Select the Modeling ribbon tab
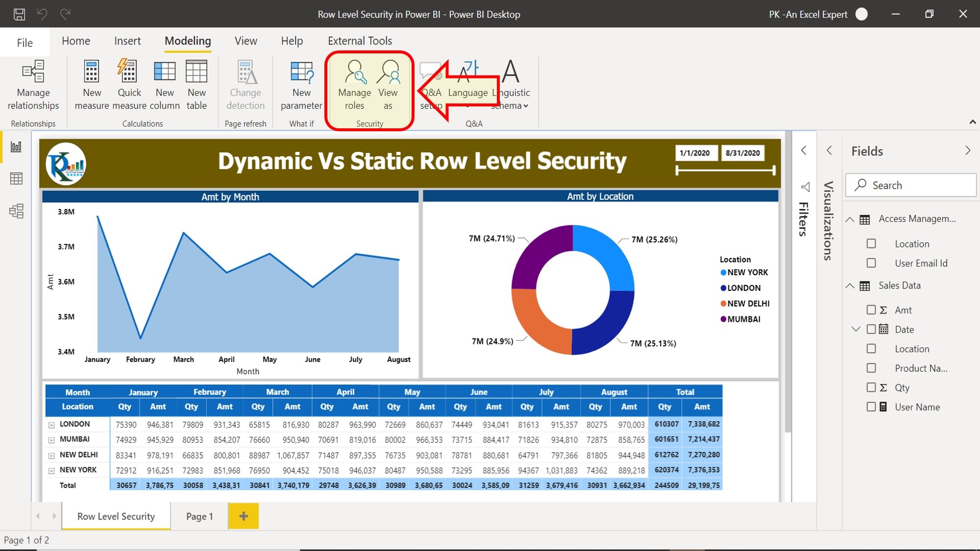Screen dimensions: 980x551 point(188,40)
